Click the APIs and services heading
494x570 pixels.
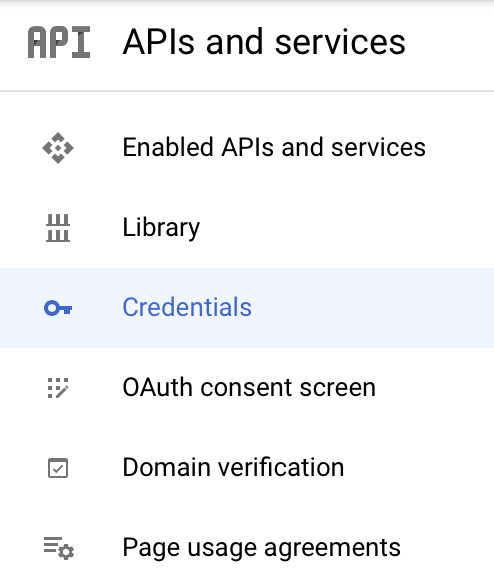pos(264,42)
